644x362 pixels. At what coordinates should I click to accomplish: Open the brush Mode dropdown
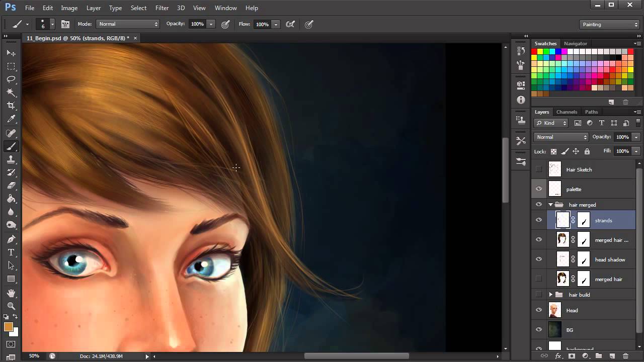click(128, 24)
